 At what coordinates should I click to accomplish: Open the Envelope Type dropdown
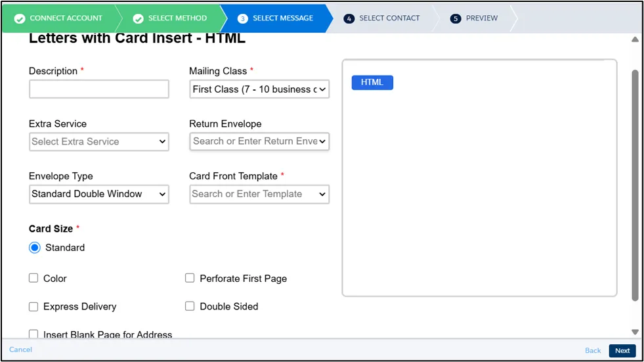coord(99,194)
